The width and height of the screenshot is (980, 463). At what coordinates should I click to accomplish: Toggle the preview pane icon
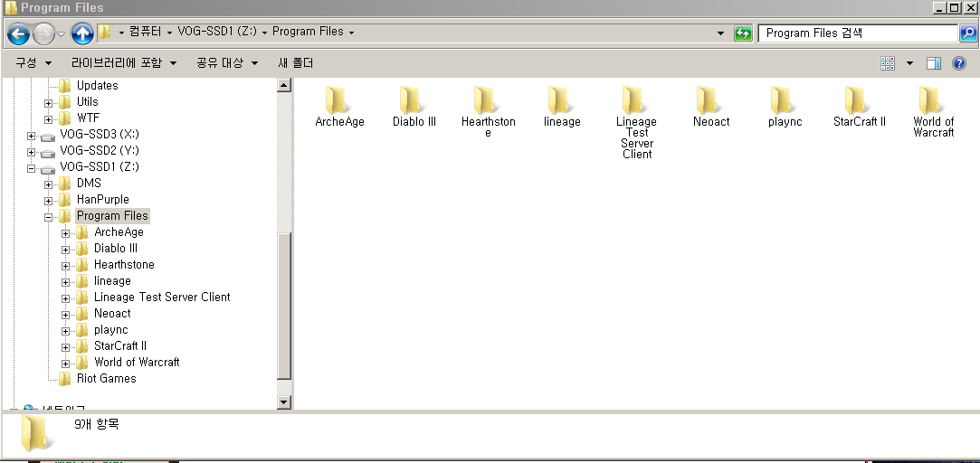[x=934, y=63]
